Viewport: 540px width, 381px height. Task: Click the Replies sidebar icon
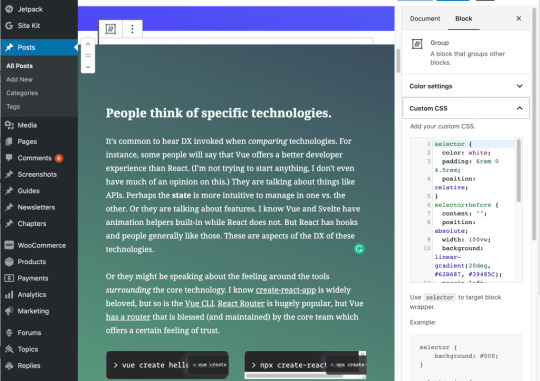pyautogui.click(x=9, y=365)
